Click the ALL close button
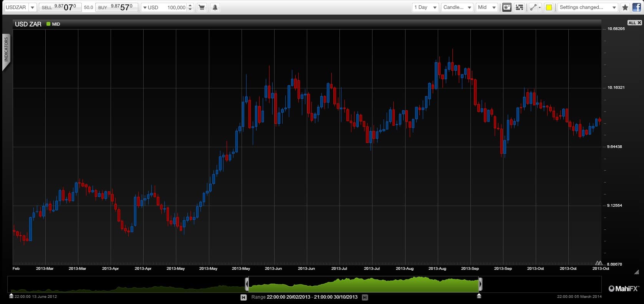The width and height of the screenshot is (644, 304). (634, 23)
